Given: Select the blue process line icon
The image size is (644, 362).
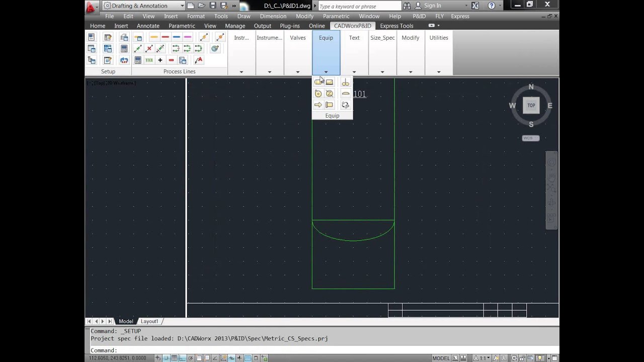Looking at the screenshot, I should 176,37.
